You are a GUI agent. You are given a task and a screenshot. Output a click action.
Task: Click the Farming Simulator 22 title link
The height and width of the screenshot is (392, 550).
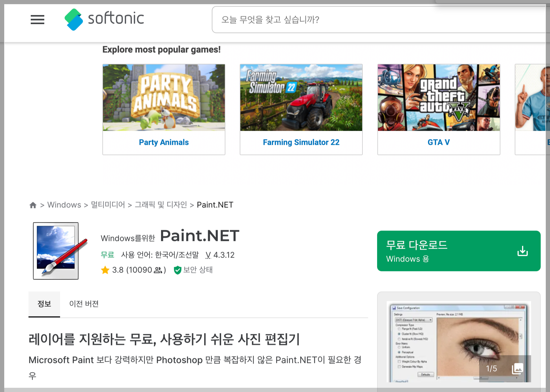click(x=301, y=142)
